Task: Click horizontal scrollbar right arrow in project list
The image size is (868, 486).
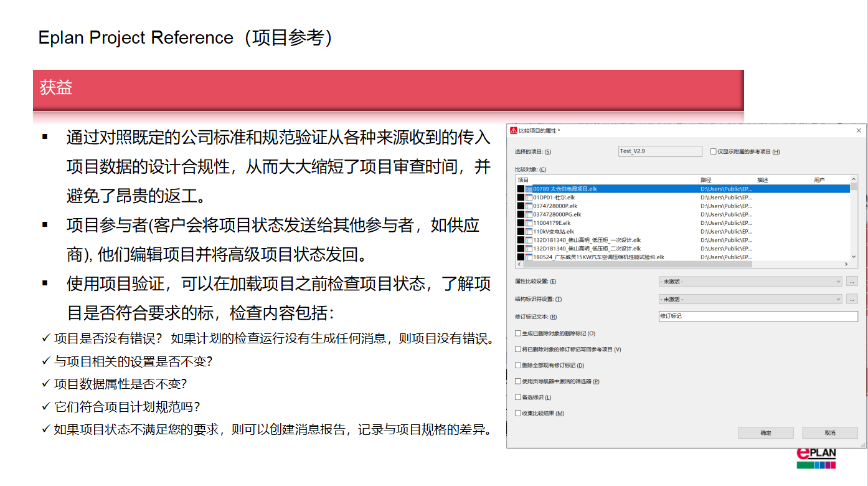Action: [846, 264]
